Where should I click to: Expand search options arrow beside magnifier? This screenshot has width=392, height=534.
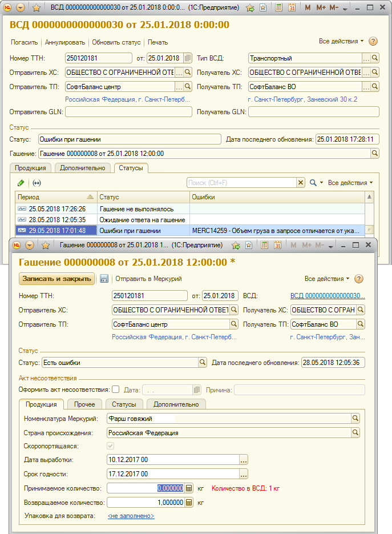pyautogui.click(x=322, y=183)
